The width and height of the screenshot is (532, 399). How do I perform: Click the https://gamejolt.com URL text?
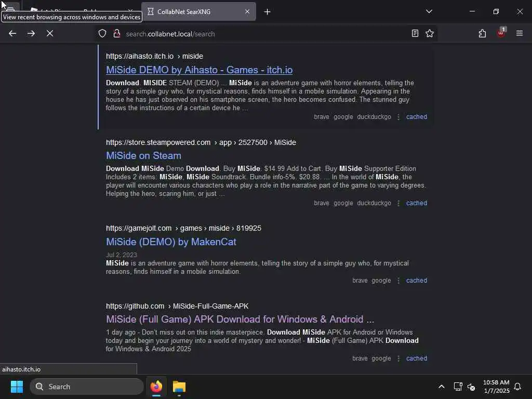click(139, 229)
